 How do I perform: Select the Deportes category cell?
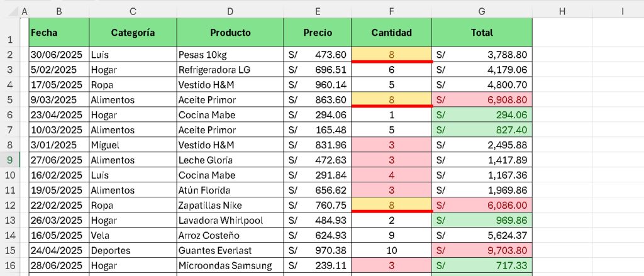(x=133, y=250)
